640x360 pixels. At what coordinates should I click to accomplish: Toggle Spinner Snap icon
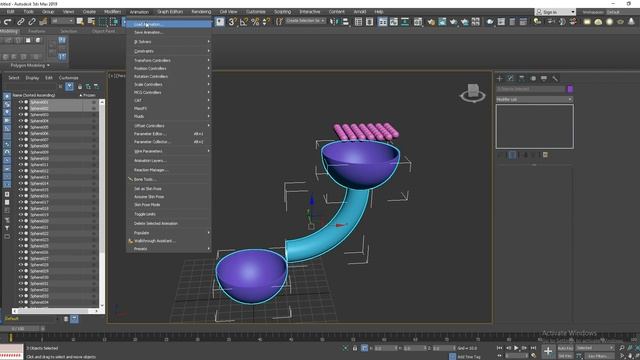266,22
